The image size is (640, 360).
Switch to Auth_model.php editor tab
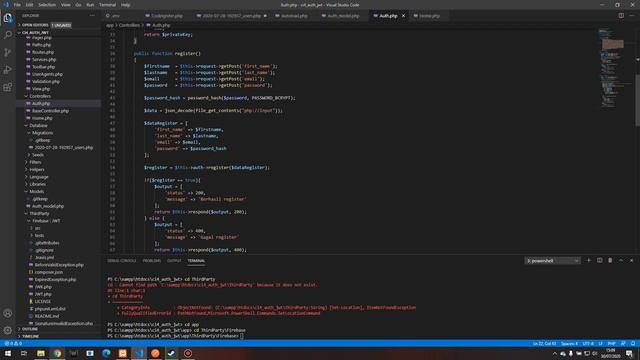click(343, 16)
